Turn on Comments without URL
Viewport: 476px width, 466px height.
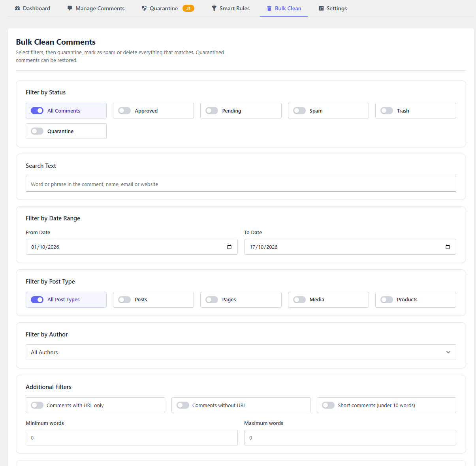pos(183,405)
